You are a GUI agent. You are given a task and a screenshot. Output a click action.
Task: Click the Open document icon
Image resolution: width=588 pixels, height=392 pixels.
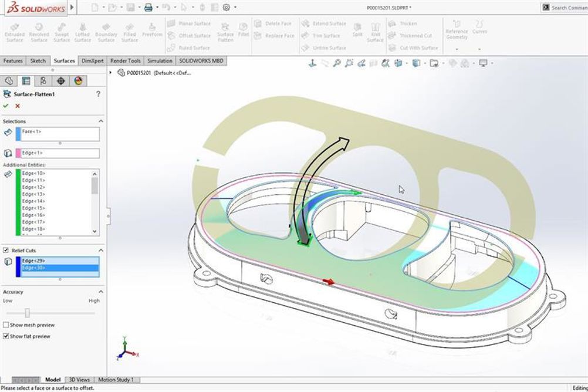pos(111,8)
